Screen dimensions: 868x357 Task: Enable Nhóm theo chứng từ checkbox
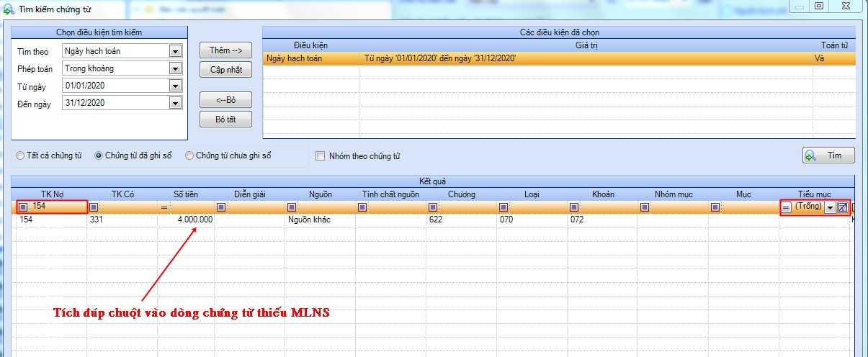tap(321, 155)
